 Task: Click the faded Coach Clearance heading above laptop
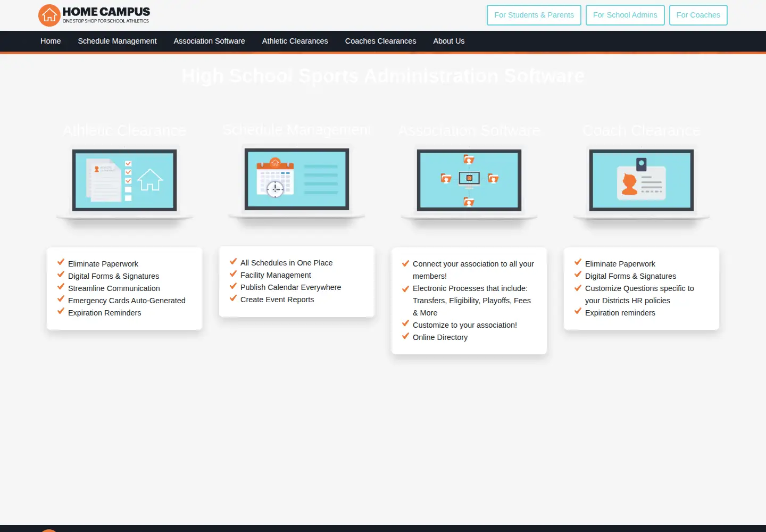click(x=642, y=130)
